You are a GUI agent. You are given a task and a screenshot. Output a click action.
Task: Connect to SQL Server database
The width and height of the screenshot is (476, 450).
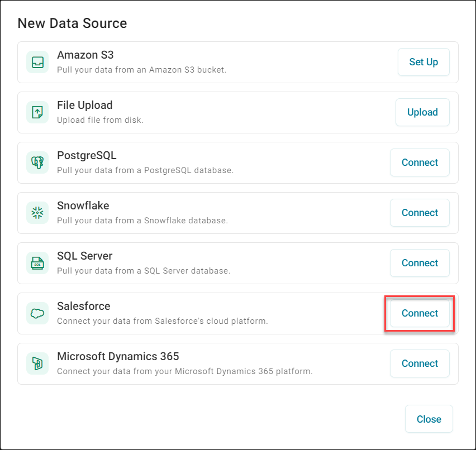tap(420, 263)
